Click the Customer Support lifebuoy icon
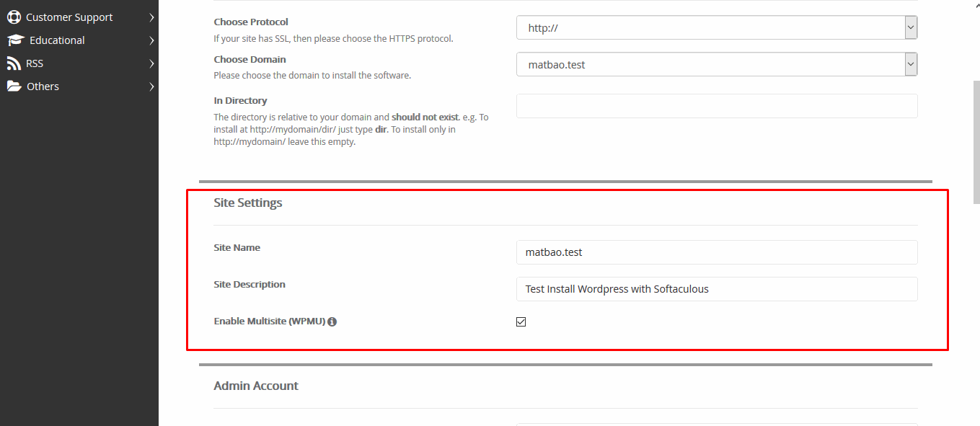 coord(14,17)
